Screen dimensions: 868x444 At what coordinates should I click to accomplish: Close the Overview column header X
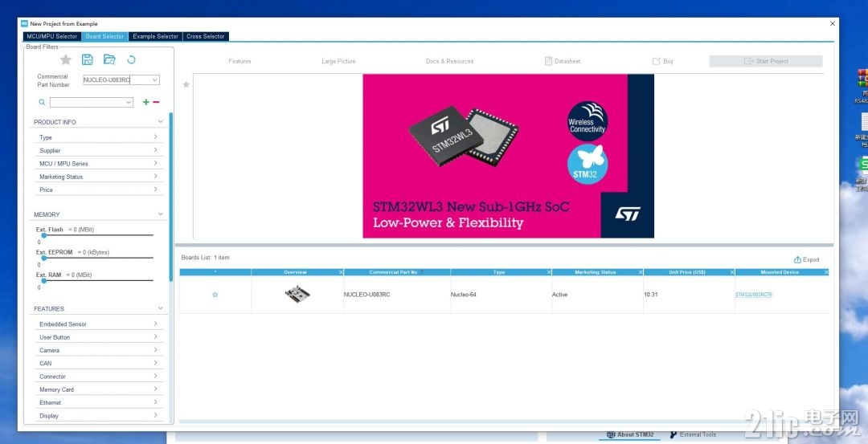341,272
